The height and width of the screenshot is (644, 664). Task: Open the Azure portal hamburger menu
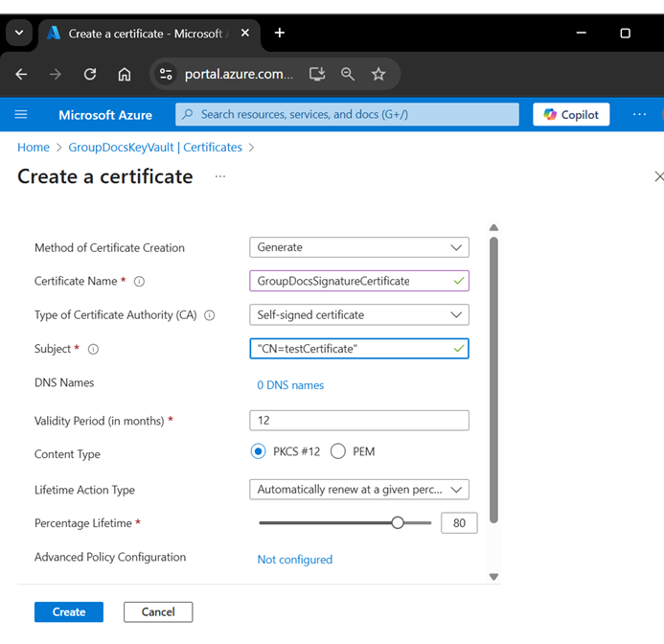coord(21,114)
